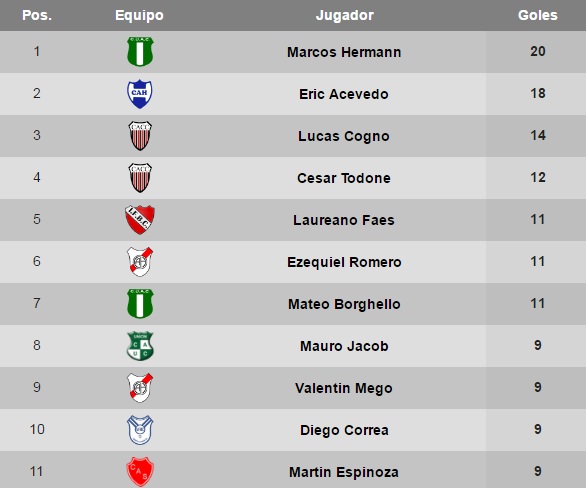Open the striped crest next to Lucas Cogno
586x488 pixels.
[x=140, y=136]
